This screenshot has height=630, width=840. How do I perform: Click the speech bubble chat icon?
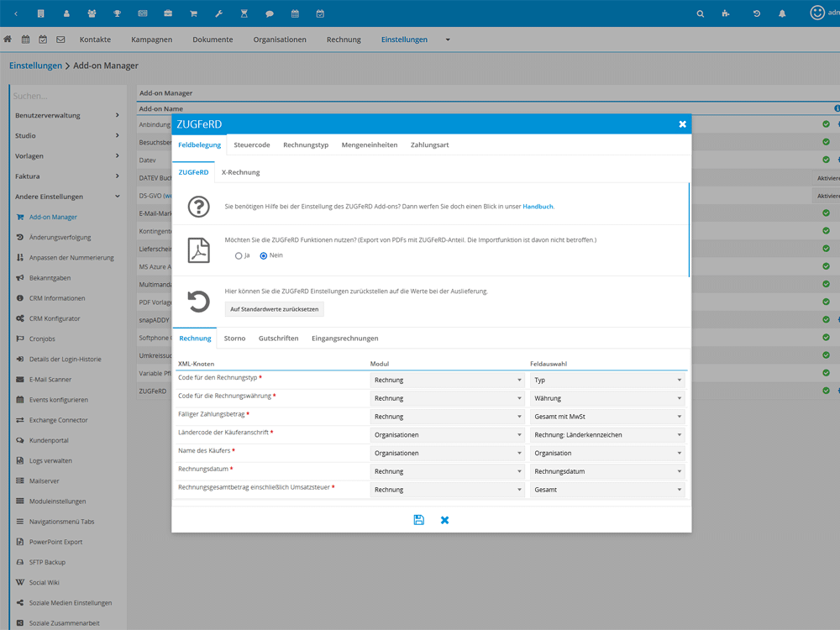pos(269,13)
